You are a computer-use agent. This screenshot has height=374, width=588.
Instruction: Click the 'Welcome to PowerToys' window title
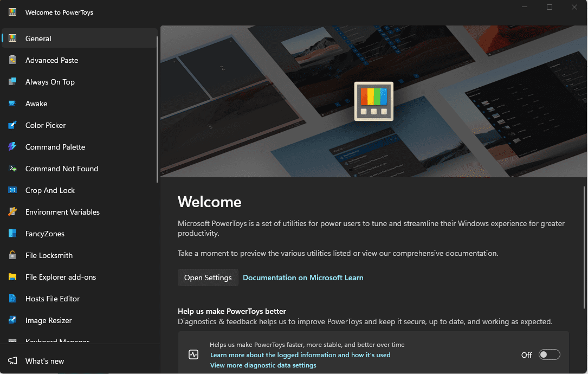coord(59,12)
